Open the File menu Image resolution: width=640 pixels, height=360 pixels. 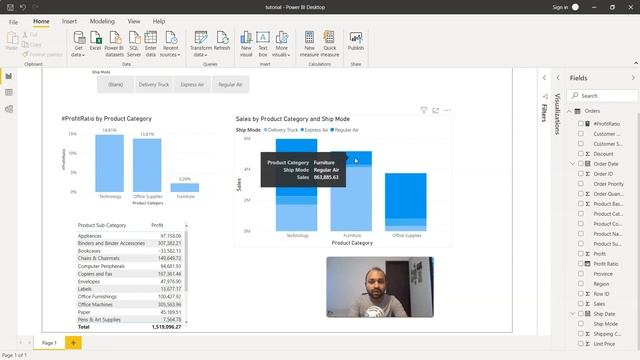[x=13, y=22]
